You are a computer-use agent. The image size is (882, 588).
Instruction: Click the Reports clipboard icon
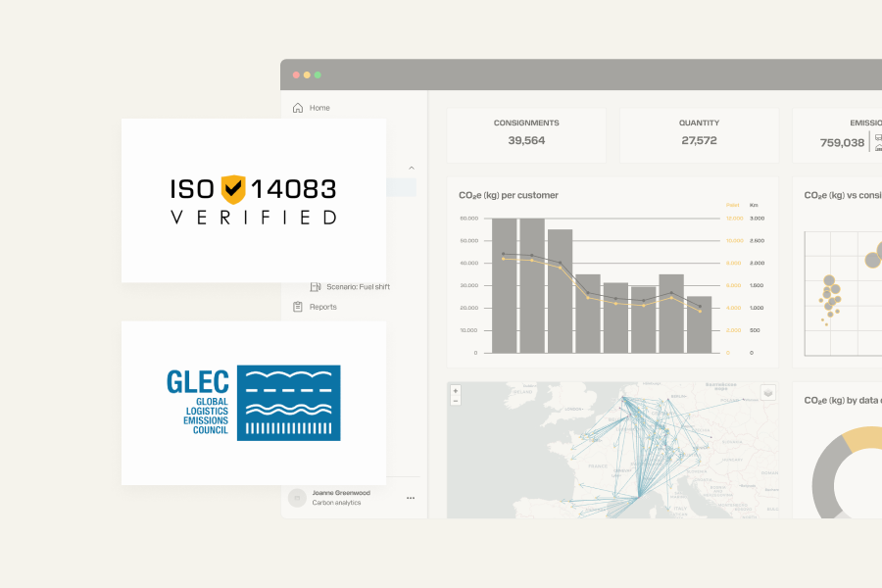tap(298, 307)
